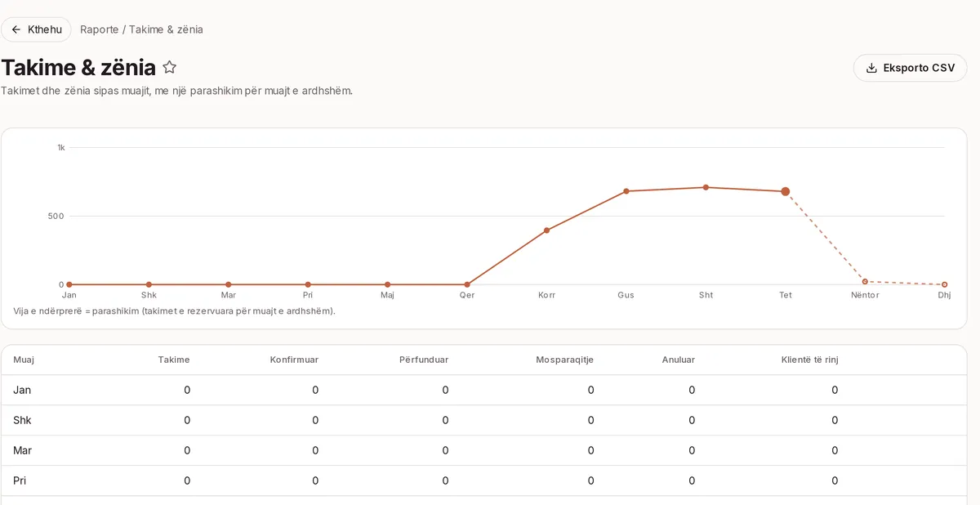980x505 pixels.
Task: Open the Raporte breadcrumb link
Action: tap(99, 29)
